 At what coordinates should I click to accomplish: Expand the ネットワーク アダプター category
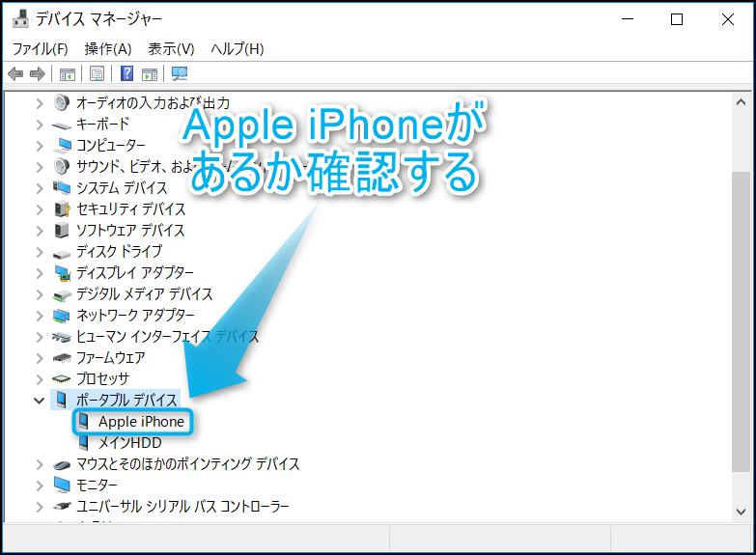[x=40, y=315]
